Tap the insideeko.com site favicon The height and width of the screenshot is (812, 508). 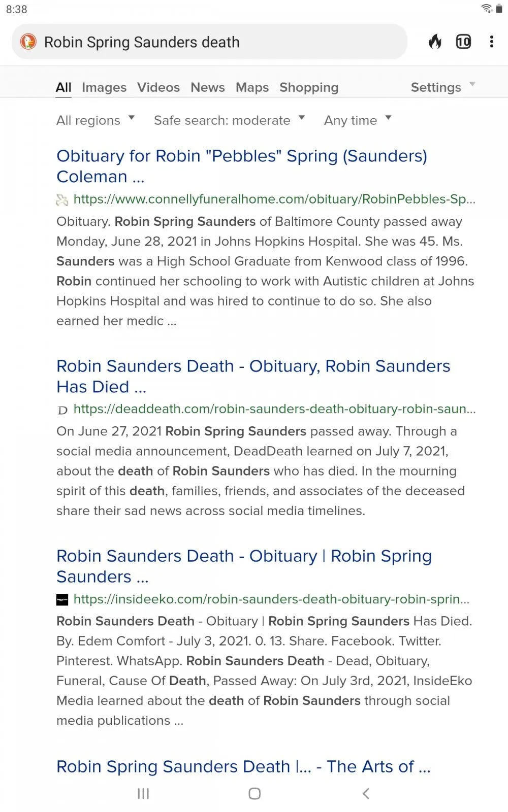click(x=61, y=599)
